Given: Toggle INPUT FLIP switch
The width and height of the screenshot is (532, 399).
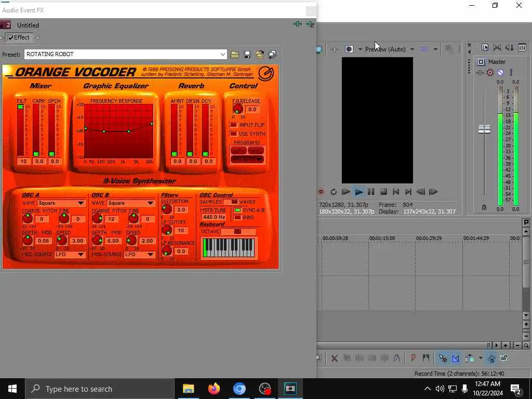Looking at the screenshot, I should 233,125.
